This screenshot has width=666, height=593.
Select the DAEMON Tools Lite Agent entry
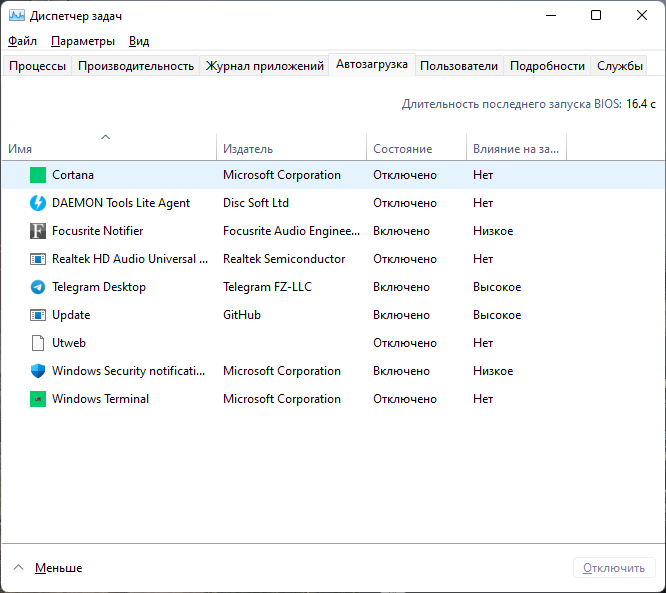tap(121, 203)
